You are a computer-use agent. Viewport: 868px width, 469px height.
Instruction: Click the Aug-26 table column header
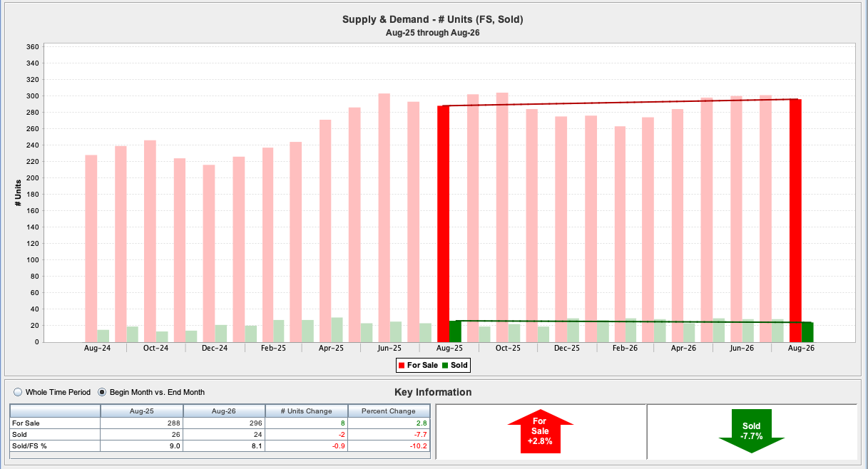[224, 411]
